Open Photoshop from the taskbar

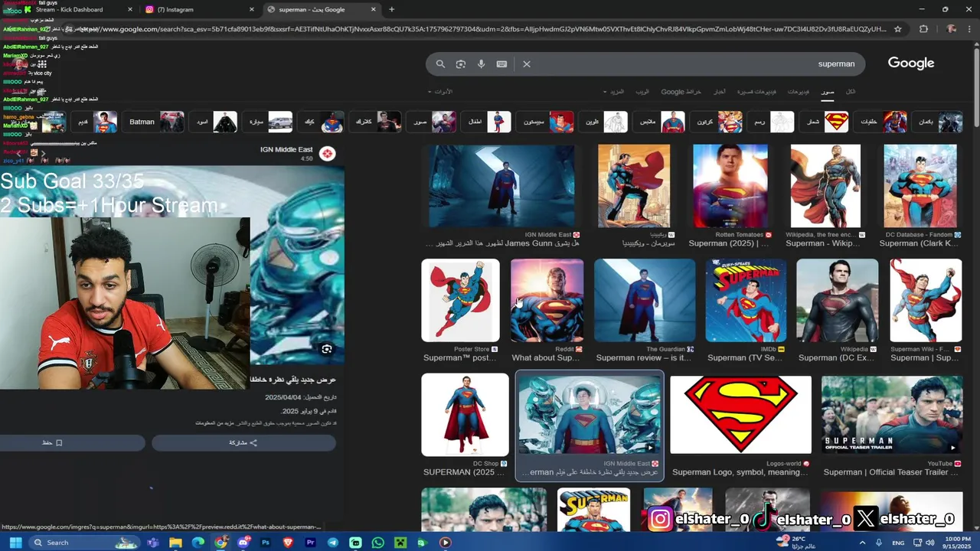click(x=266, y=543)
